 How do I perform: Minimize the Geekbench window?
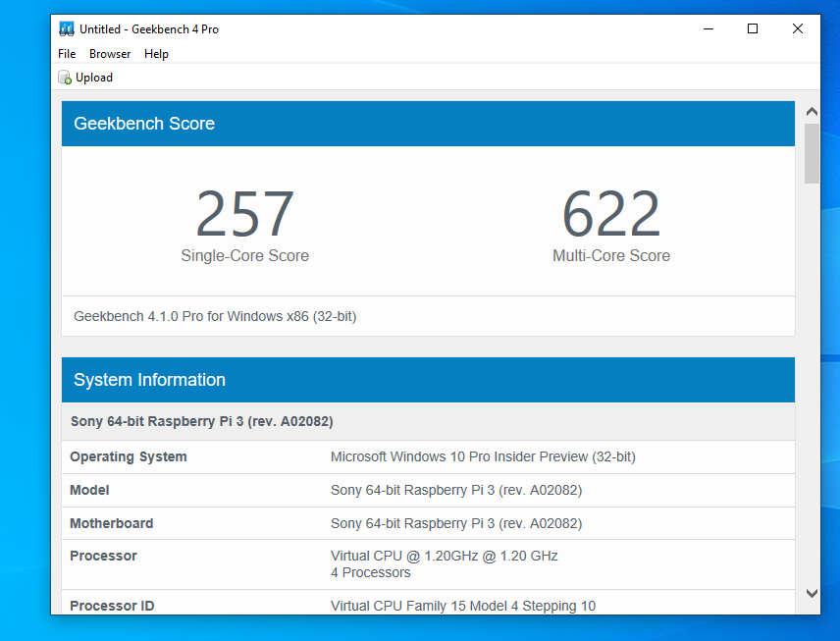tap(709, 28)
